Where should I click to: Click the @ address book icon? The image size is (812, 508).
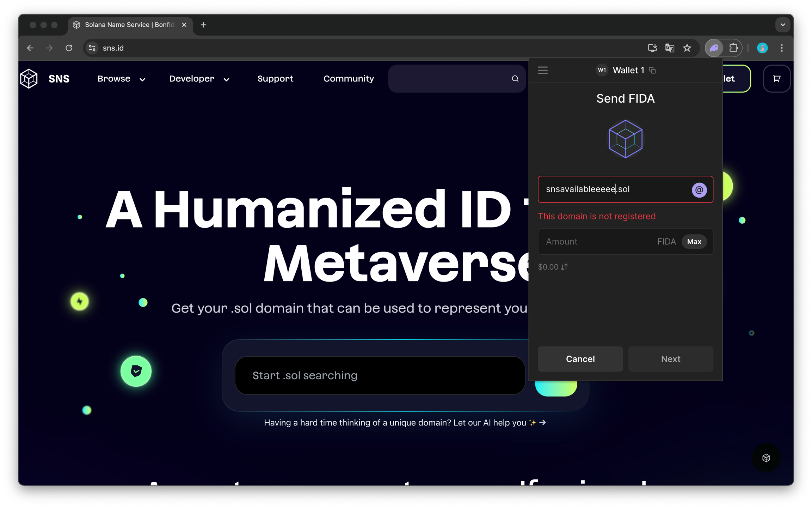point(699,190)
